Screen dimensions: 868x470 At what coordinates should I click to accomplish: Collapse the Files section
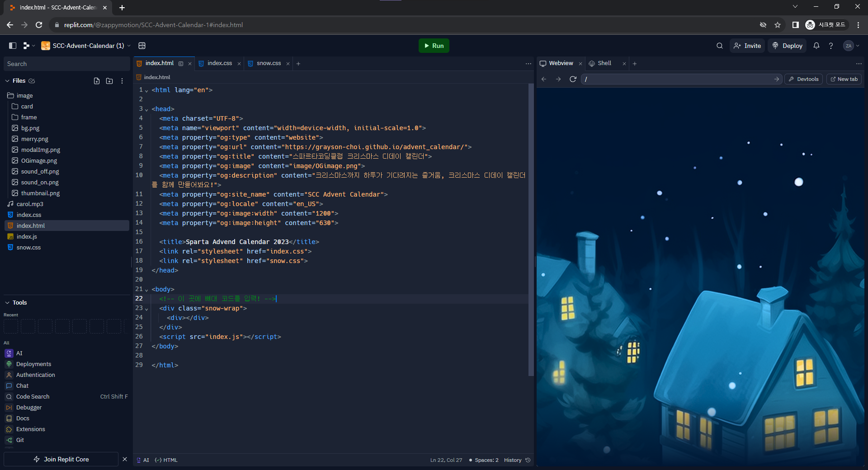coord(7,81)
